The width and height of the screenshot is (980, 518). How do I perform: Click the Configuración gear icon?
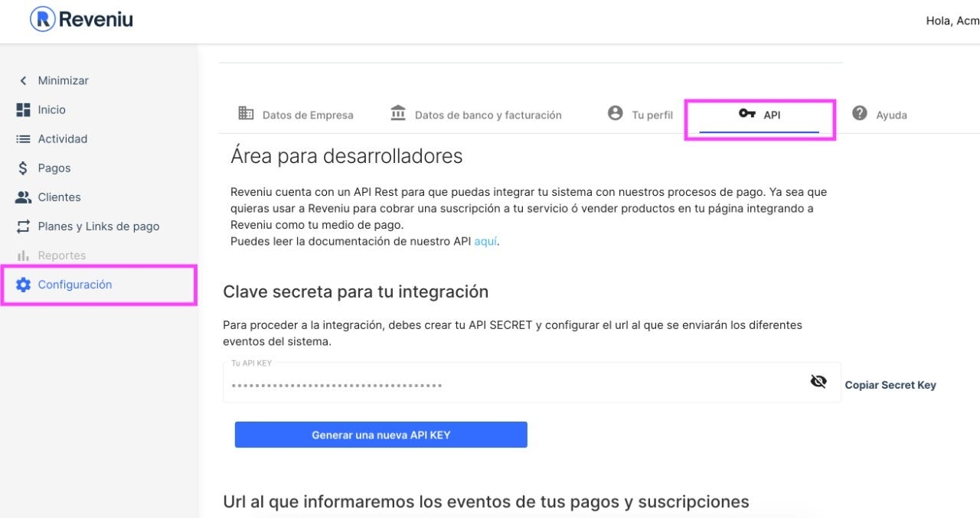(23, 285)
